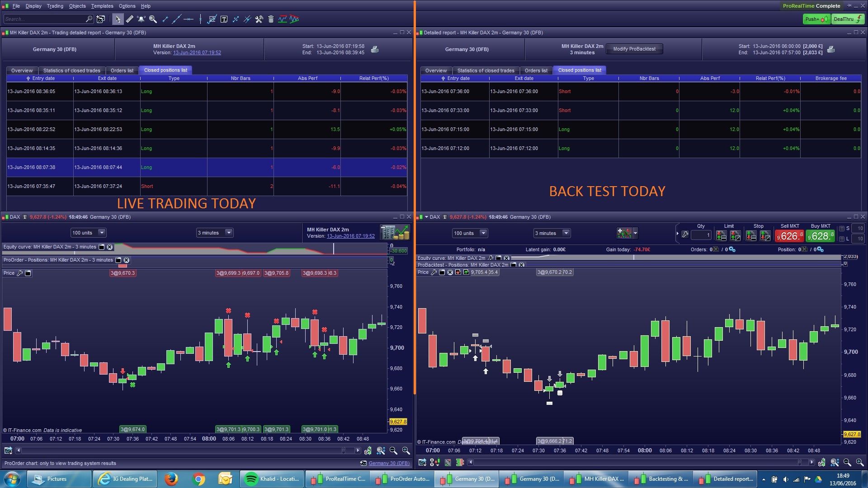This screenshot has height=488, width=868.
Task: Open the File menu
Action: [x=16, y=6]
